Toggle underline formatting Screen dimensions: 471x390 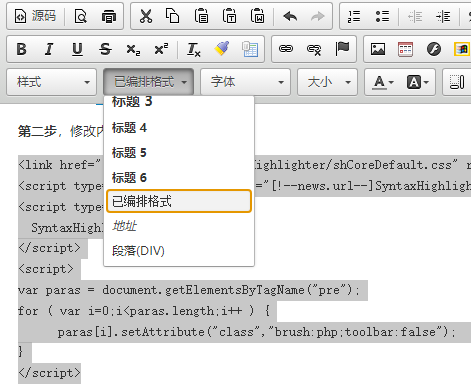pos(77,49)
